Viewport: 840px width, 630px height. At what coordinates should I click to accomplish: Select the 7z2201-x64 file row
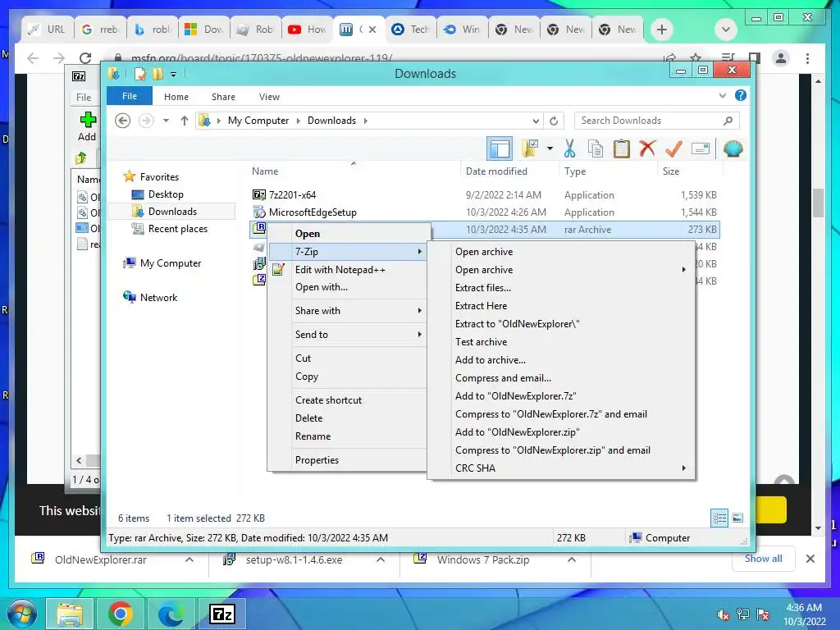pos(484,195)
